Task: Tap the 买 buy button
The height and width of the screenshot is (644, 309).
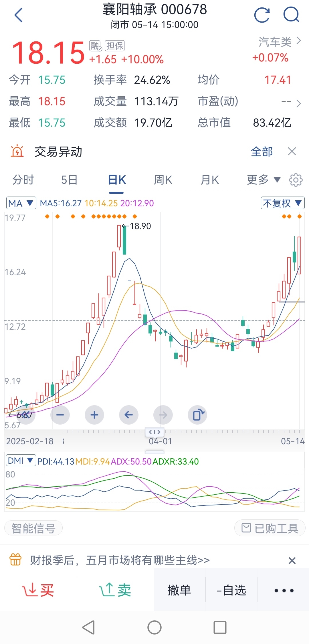Action: [x=38, y=590]
